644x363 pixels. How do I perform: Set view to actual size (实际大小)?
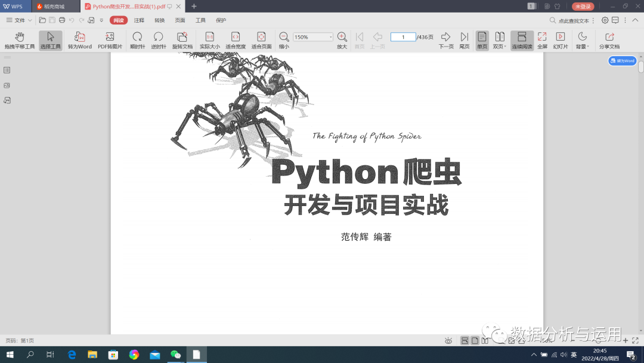[209, 40]
